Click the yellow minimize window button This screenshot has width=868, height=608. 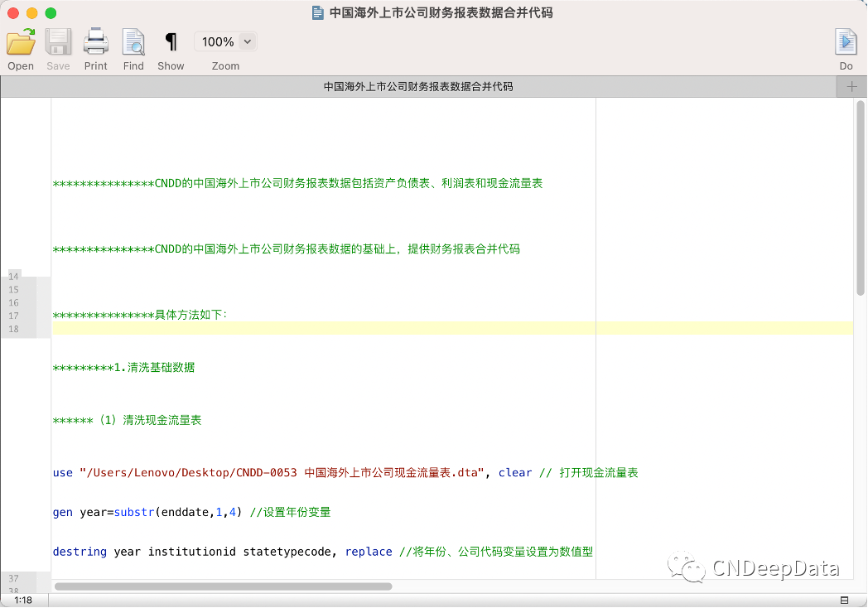pos(32,13)
